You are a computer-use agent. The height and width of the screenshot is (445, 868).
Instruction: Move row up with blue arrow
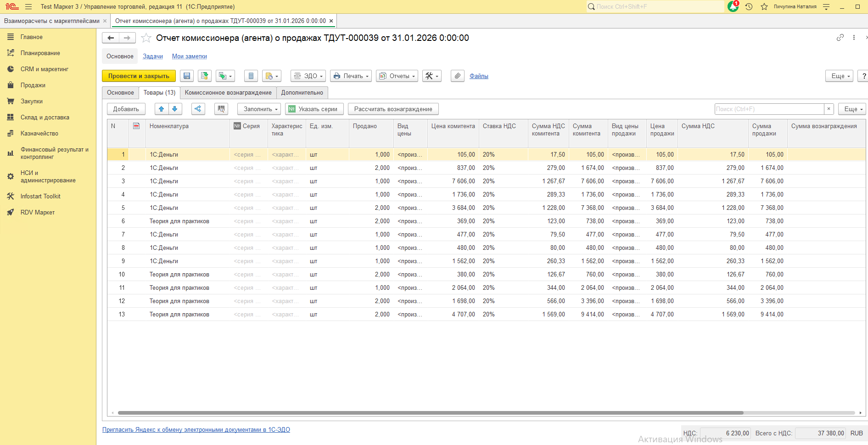[x=161, y=109]
